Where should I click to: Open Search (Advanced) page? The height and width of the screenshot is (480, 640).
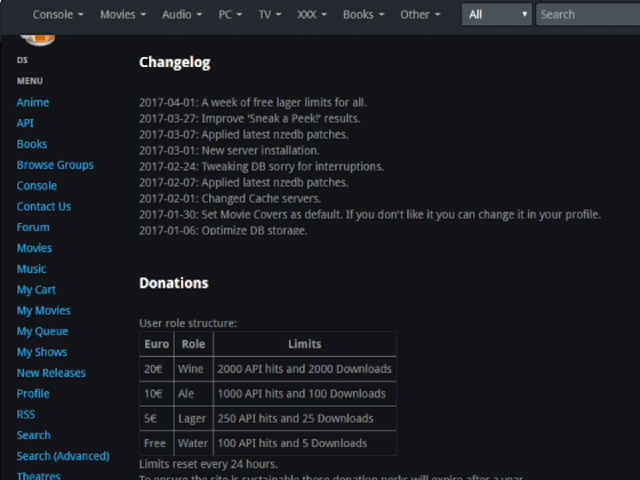point(63,456)
